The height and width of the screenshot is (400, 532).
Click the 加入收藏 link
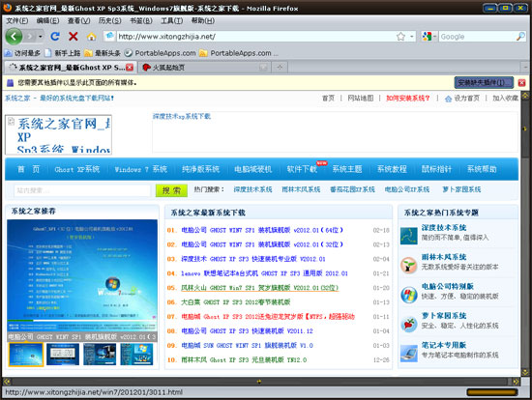[505, 98]
